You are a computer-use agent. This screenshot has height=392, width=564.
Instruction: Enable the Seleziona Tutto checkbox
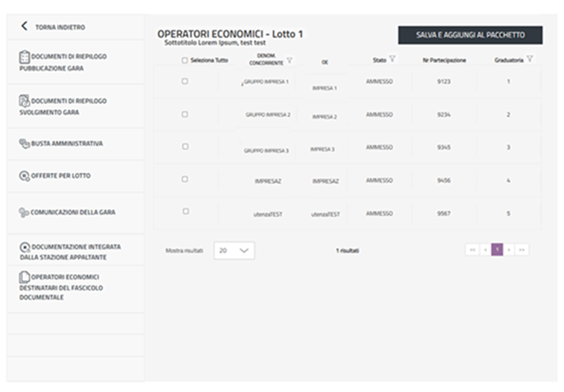click(185, 60)
